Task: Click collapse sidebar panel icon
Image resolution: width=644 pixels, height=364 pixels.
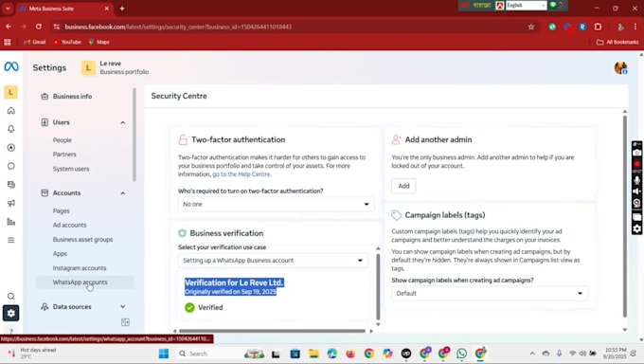Action: (x=125, y=322)
